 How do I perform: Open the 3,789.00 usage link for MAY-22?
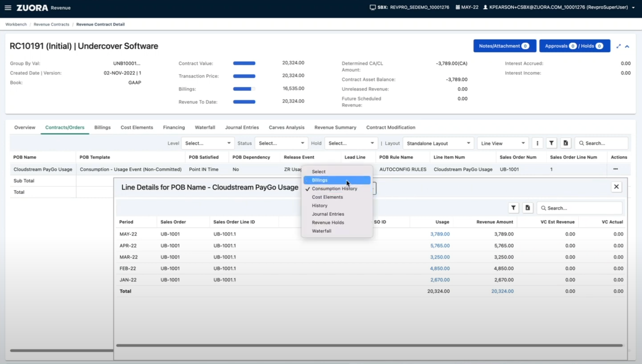(440, 234)
